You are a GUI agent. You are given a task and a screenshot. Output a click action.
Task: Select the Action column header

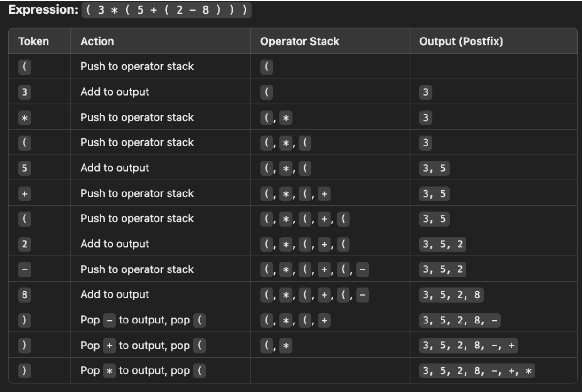[97, 41]
